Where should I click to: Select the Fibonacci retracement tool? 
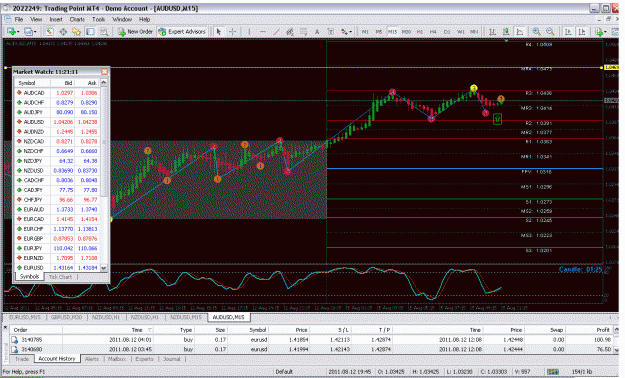pyautogui.click(x=304, y=32)
